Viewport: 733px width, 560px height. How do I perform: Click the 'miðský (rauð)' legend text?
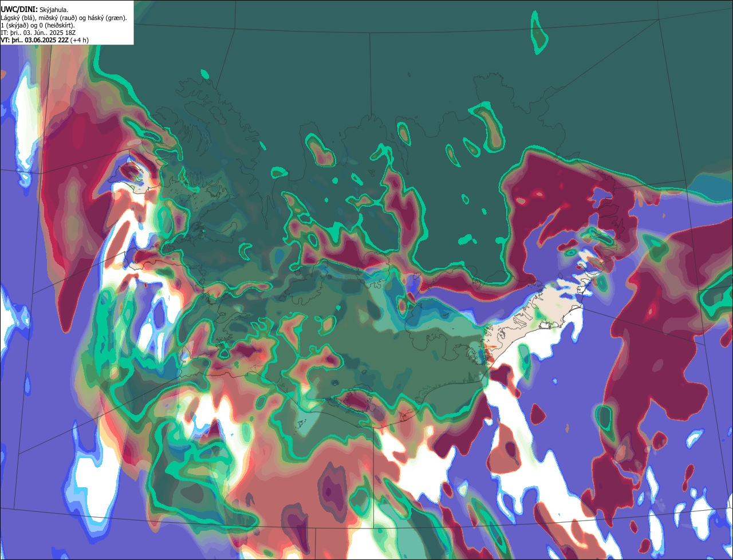click(x=57, y=18)
